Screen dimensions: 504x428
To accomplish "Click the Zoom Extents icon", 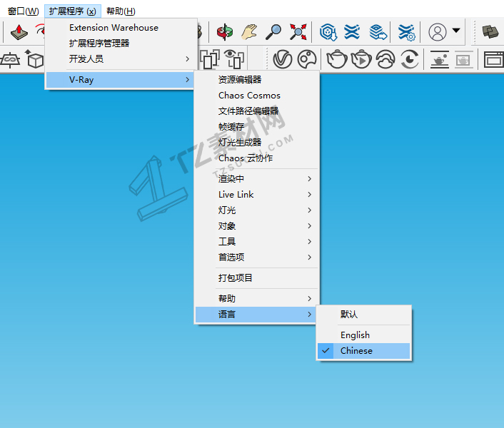I will click(x=298, y=32).
